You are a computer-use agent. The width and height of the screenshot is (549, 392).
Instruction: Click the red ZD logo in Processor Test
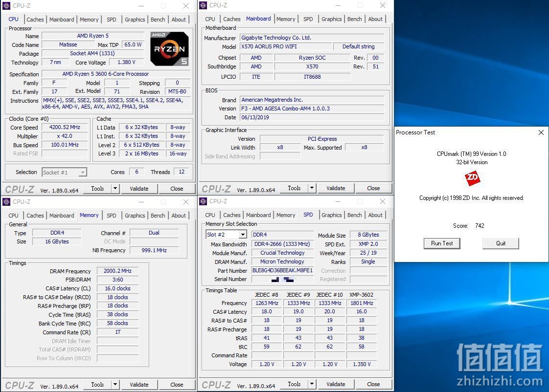click(x=472, y=178)
